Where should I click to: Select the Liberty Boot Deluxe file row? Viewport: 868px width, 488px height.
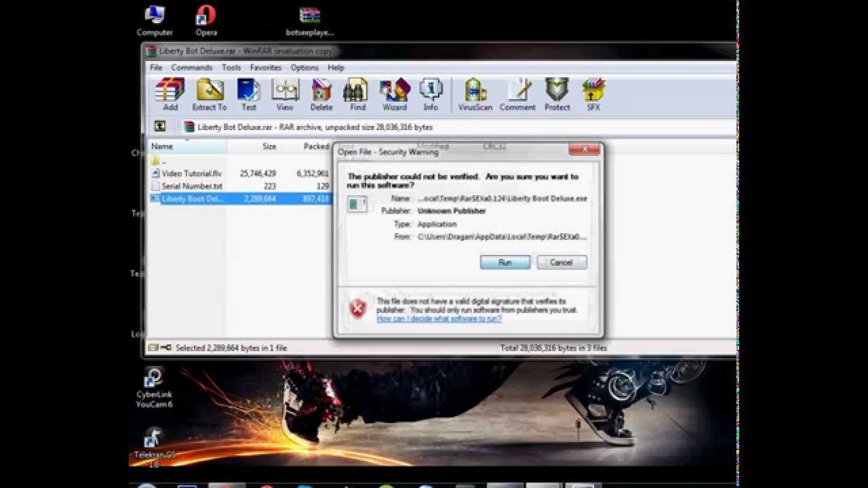pos(241,199)
